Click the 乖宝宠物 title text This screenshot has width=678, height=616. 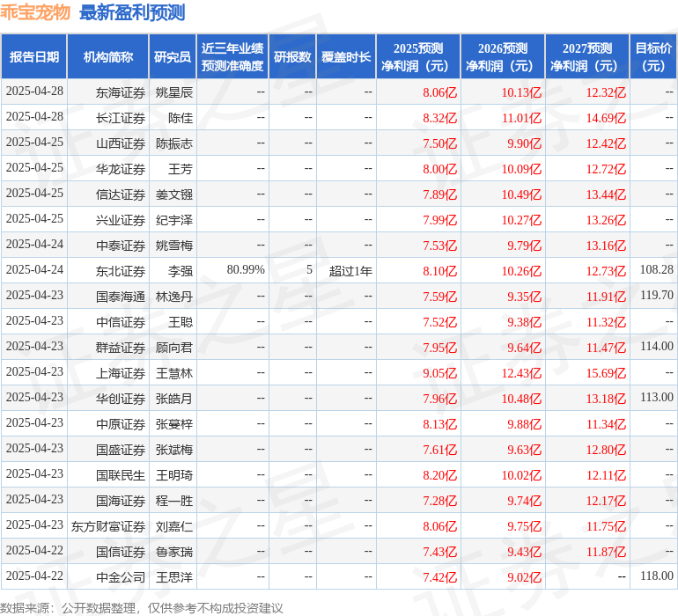click(x=35, y=12)
